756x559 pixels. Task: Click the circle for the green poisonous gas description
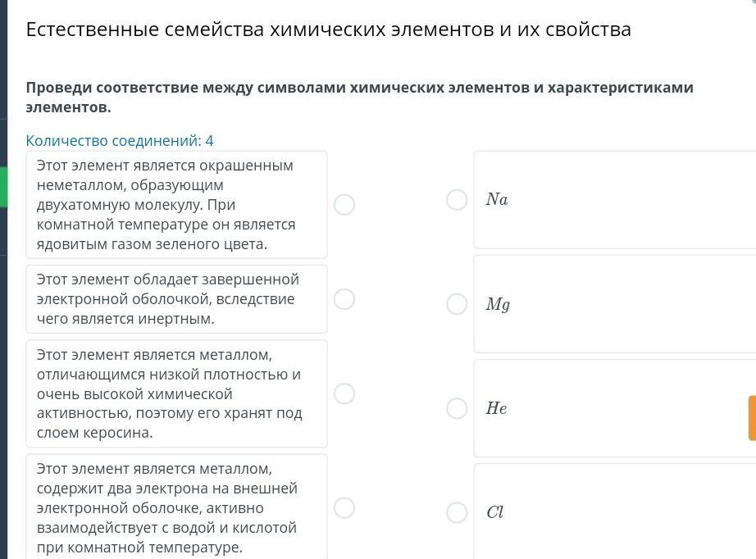(344, 204)
